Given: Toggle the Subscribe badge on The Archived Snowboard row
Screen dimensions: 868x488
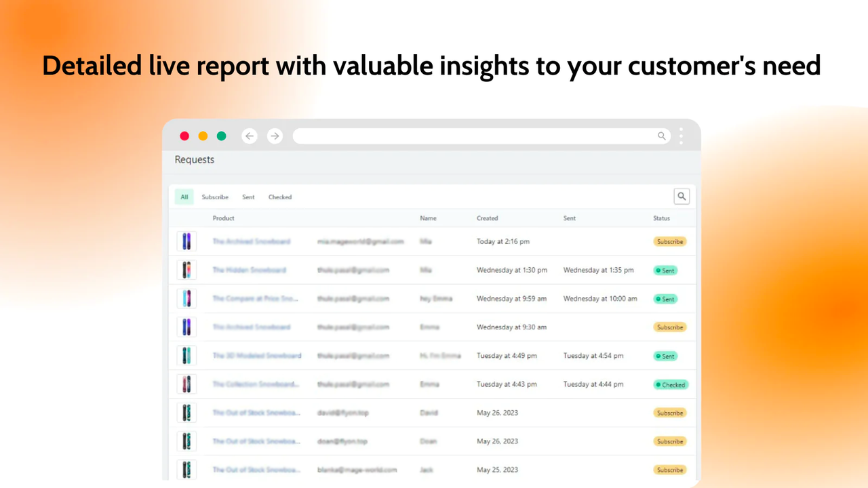Looking at the screenshot, I should click(x=669, y=241).
